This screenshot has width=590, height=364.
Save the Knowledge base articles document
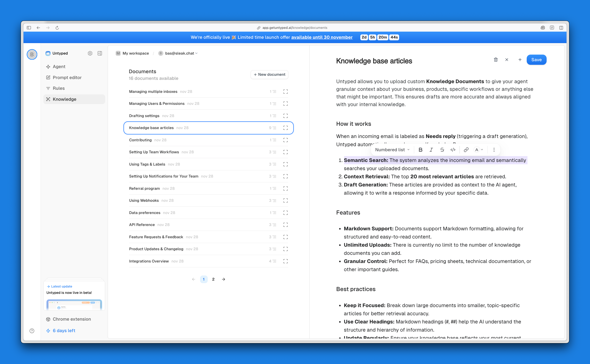[536, 59]
